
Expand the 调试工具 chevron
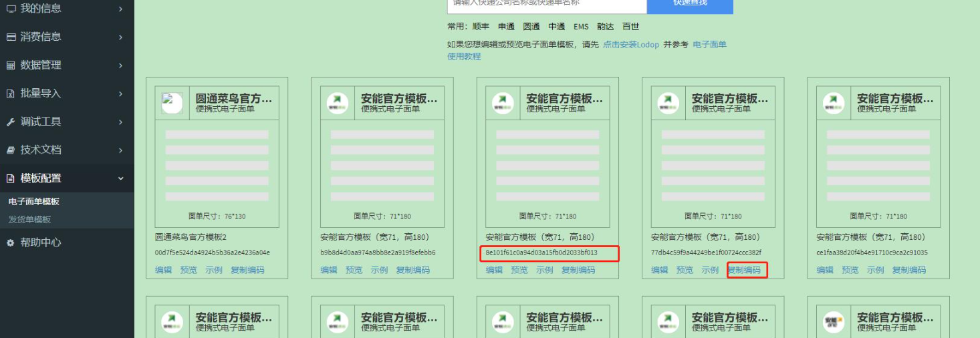(120, 122)
